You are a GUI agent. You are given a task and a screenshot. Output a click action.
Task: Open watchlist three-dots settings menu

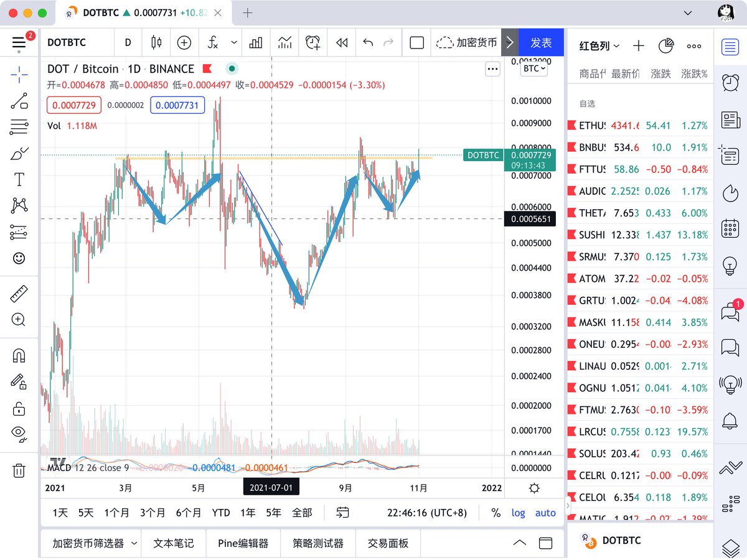point(694,46)
